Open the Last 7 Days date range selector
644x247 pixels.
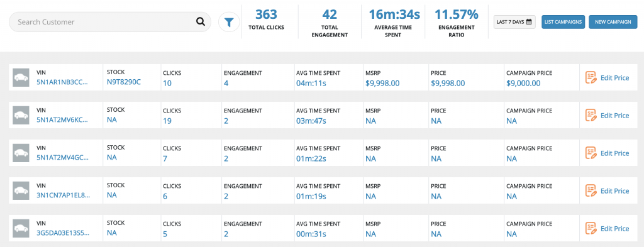[514, 22]
